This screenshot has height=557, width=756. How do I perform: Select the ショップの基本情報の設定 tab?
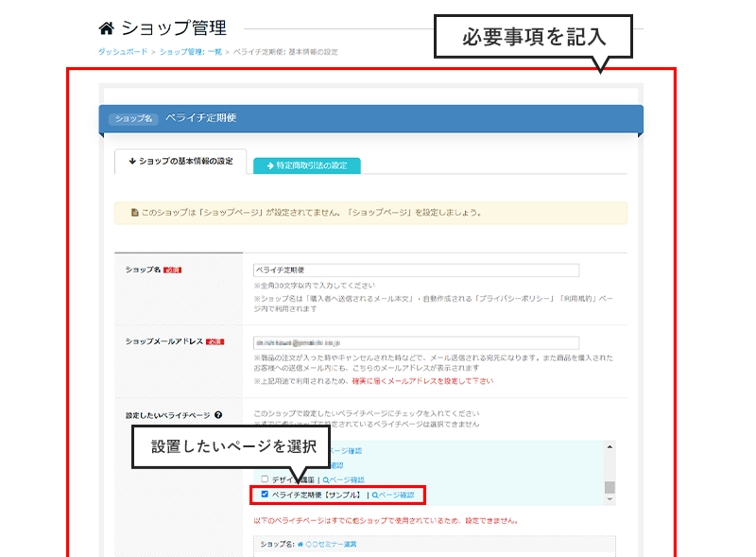[x=180, y=162]
